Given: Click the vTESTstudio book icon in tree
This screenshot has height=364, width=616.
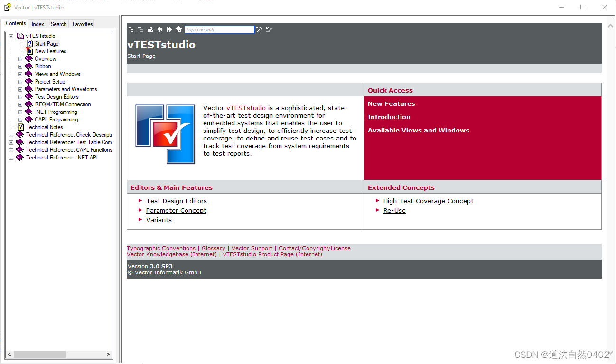Looking at the screenshot, I should tap(19, 36).
